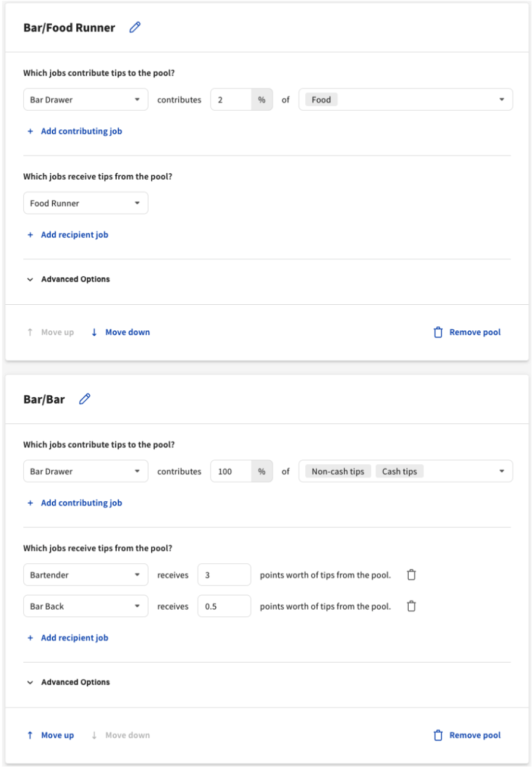Click the 100 percent contribution field
Viewport: 532px width, 768px height.
231,472
